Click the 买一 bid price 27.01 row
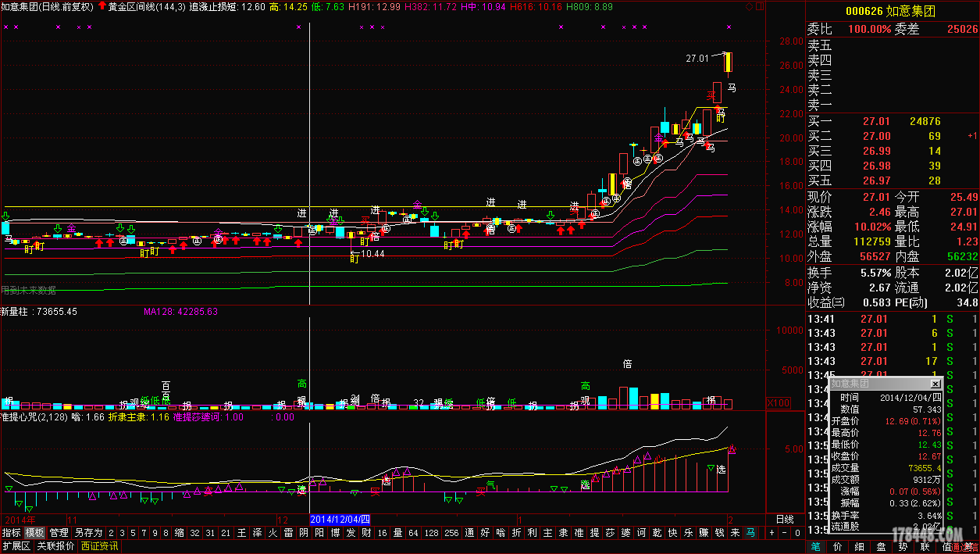 pyautogui.click(x=893, y=121)
